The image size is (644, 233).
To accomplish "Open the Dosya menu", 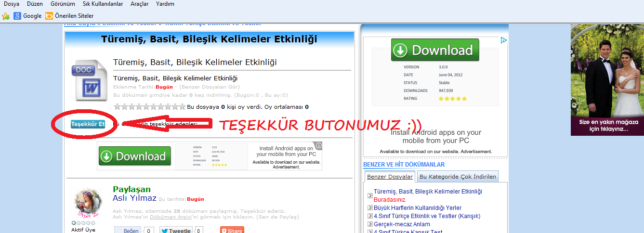I will (x=11, y=4).
